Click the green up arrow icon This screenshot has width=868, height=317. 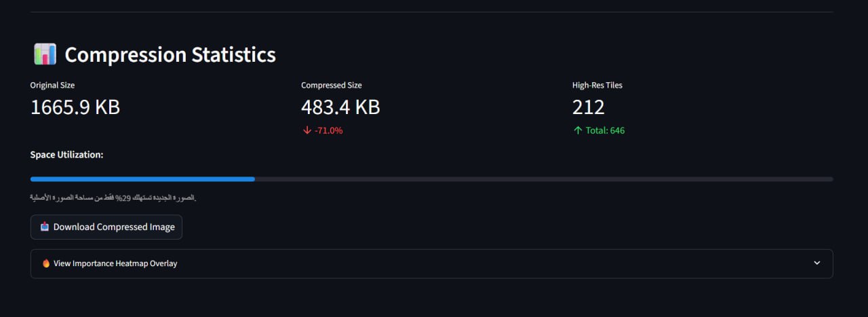point(578,130)
